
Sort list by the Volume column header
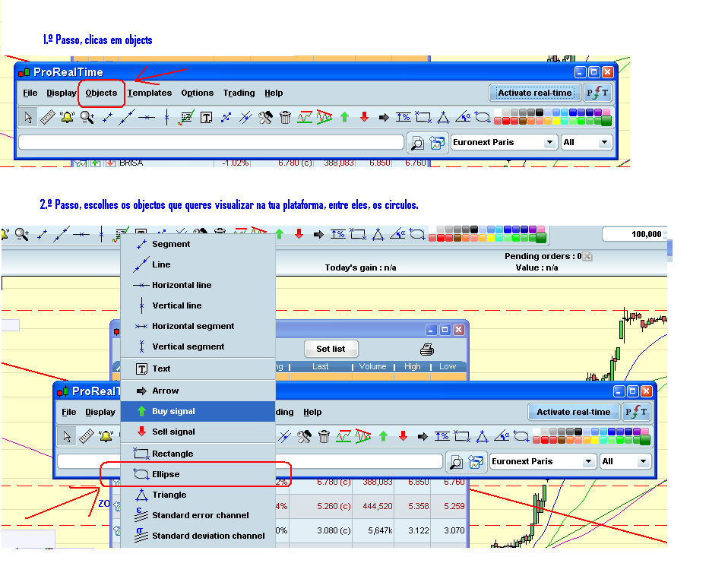(x=373, y=367)
